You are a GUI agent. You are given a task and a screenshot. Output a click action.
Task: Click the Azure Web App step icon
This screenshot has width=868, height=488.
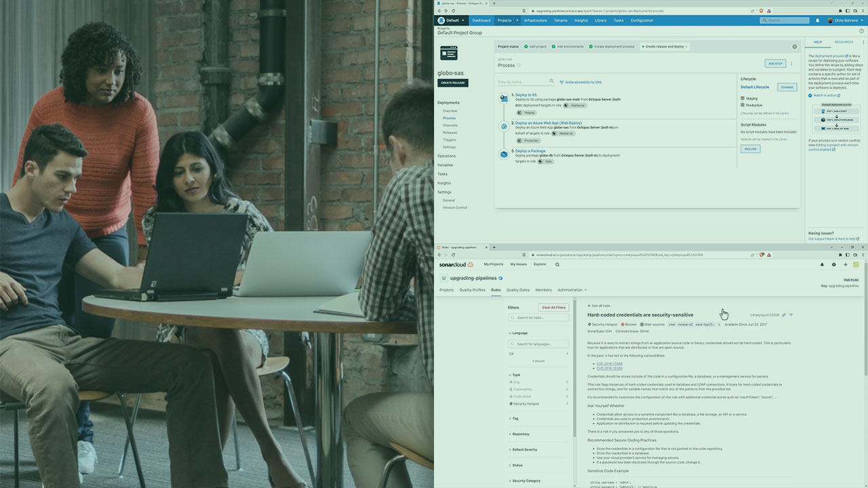[504, 127]
